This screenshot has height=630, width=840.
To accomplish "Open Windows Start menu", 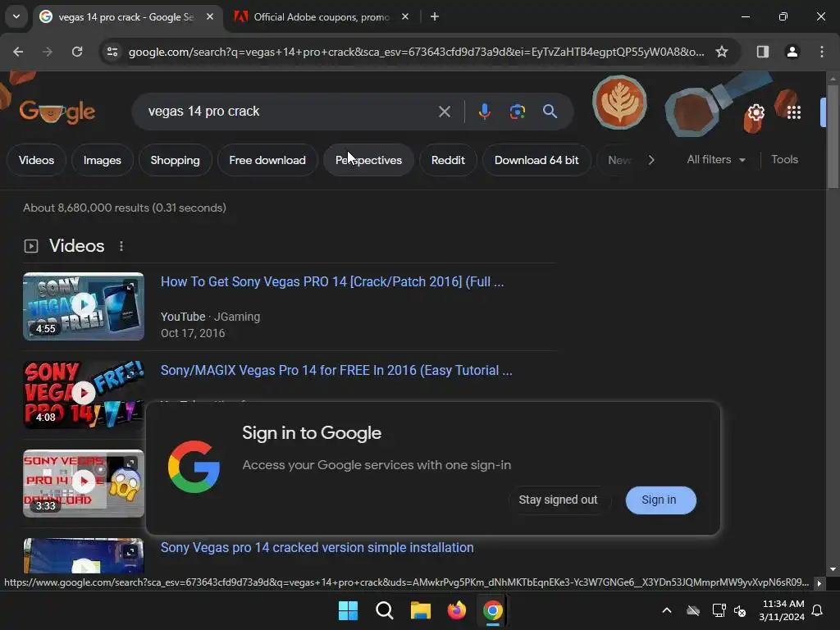I will click(348, 610).
